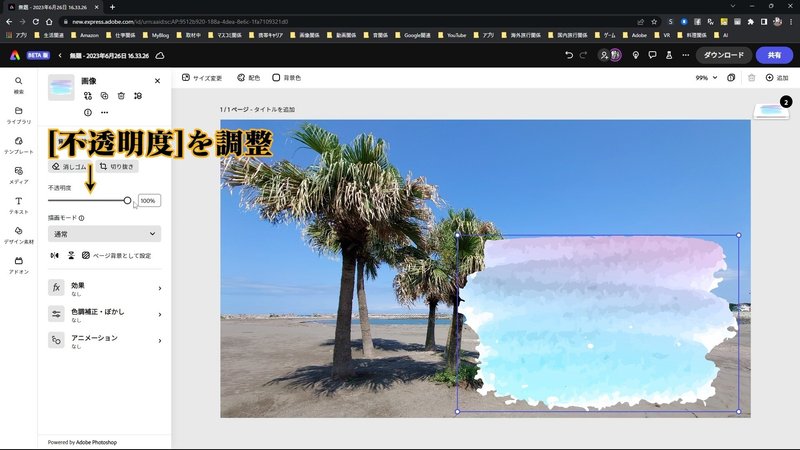The image size is (800, 450).
Task: Click the cloud sync status icon
Action: point(160,55)
